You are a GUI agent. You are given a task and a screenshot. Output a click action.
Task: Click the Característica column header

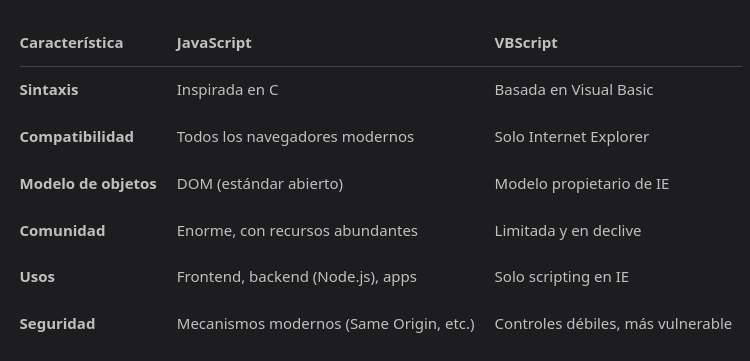click(x=71, y=43)
